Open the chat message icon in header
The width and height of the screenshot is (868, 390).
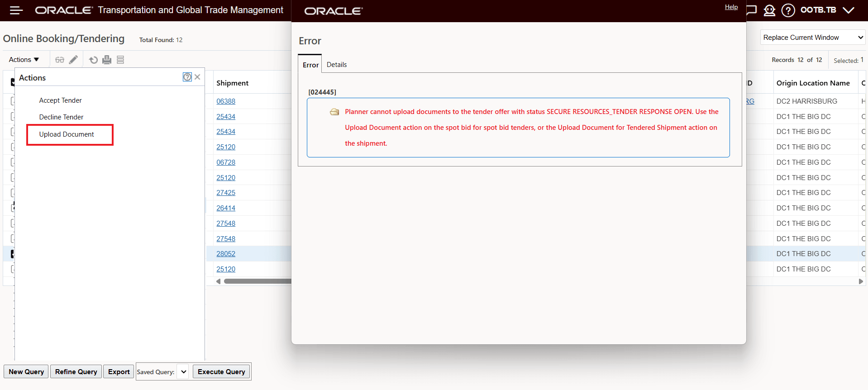coord(752,10)
